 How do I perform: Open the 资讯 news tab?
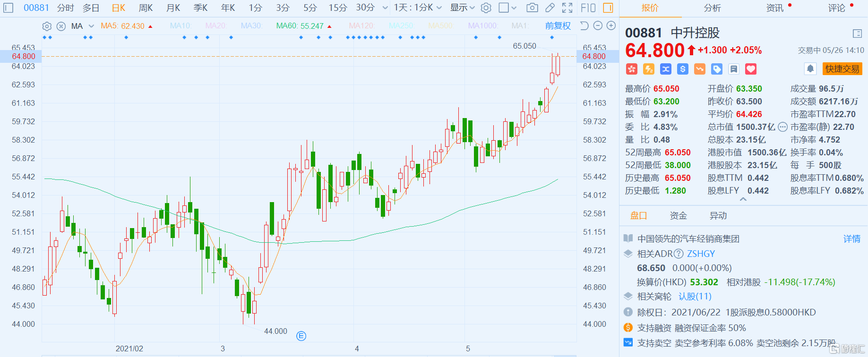775,8
